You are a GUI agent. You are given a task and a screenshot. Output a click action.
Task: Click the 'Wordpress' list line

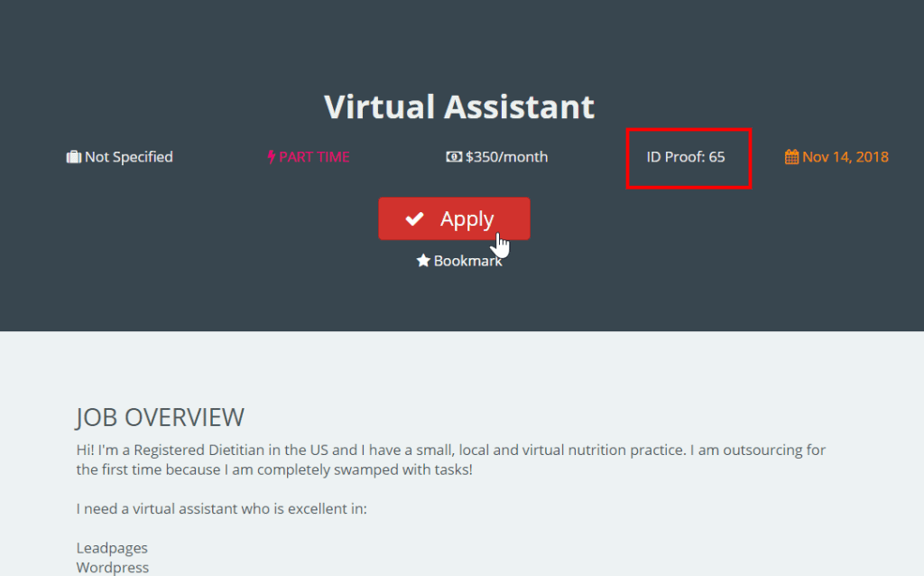click(x=113, y=567)
